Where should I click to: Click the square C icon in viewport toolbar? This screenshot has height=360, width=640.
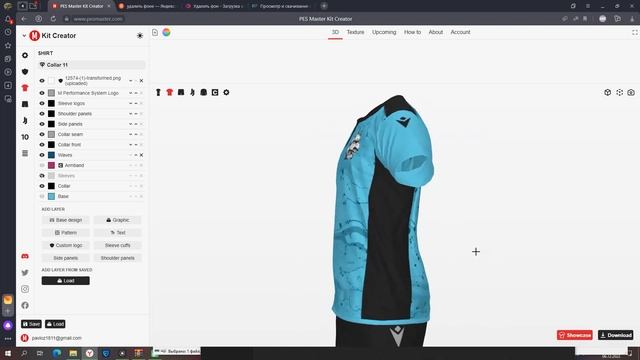215,93
